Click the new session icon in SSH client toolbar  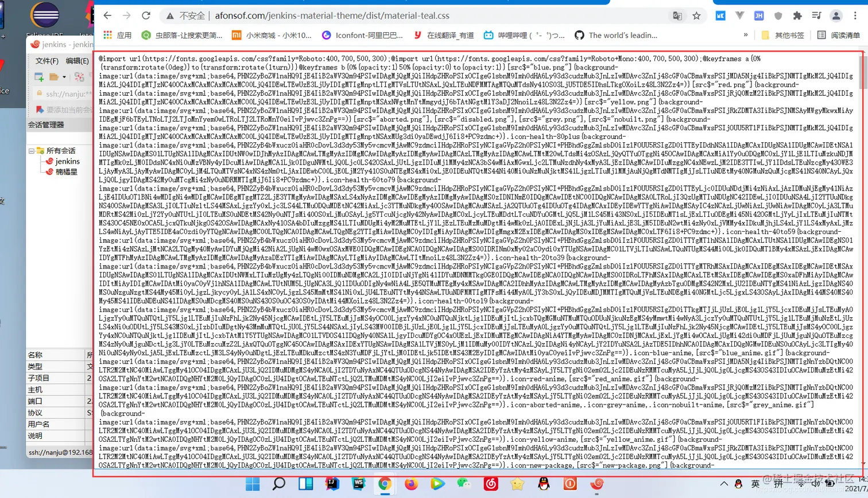pyautogui.click(x=38, y=77)
